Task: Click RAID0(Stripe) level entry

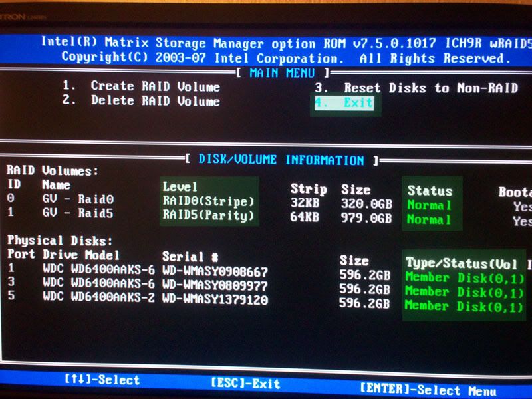Action: click(x=208, y=201)
